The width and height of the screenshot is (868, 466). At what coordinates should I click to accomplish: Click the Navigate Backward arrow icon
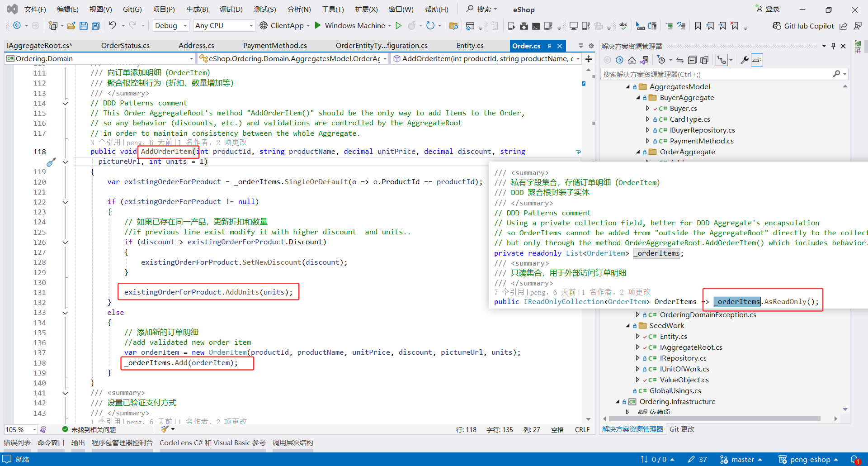pos(17,25)
